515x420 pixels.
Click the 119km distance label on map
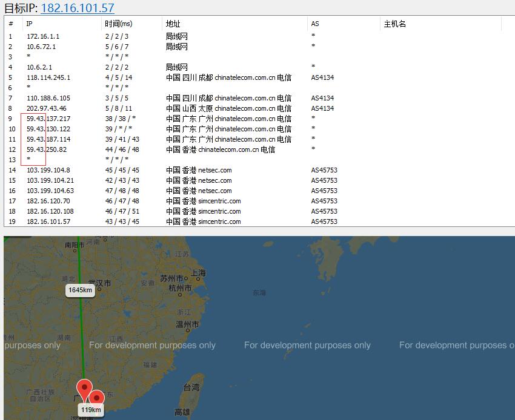coord(91,410)
